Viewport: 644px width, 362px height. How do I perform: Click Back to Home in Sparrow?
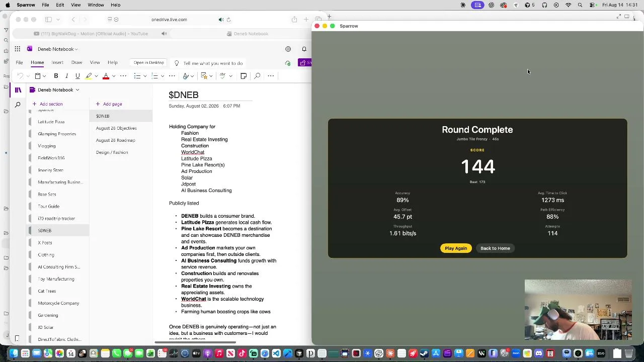[x=495, y=248]
